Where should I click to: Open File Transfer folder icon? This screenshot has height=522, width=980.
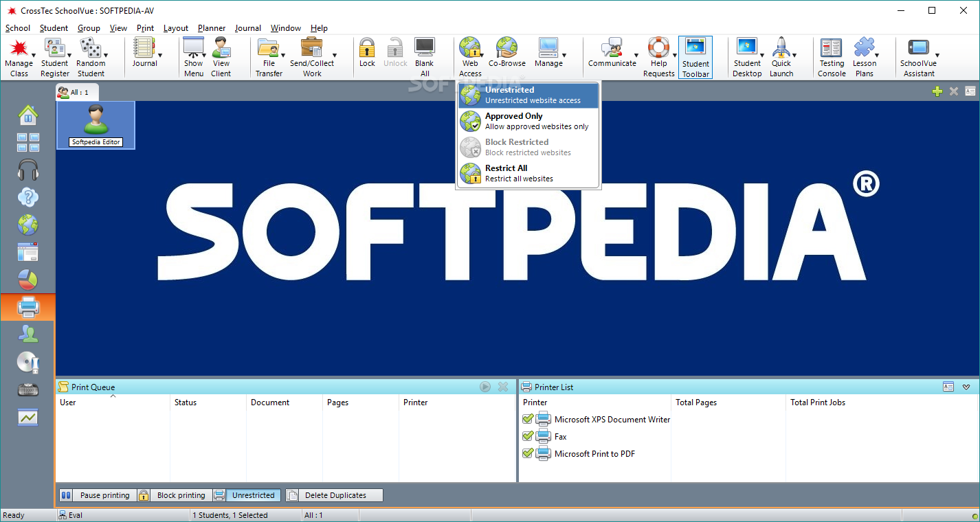tap(268, 48)
